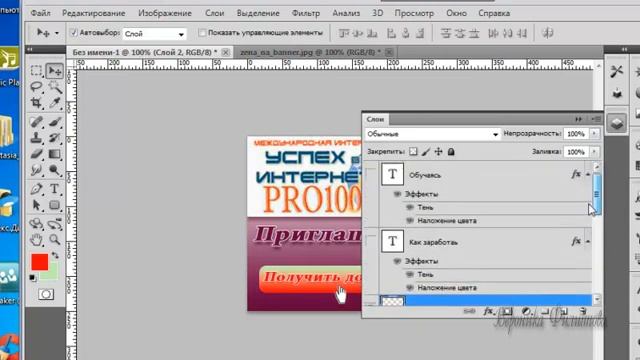Click the Непрозрачность 100% field
The image size is (640, 360).
[576, 133]
